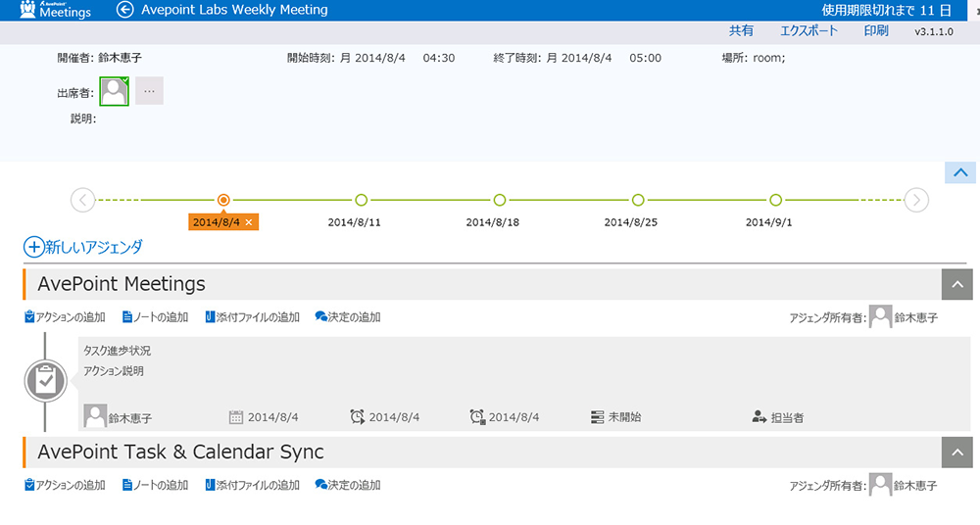980x525 pixels.
Task: Click the action assignee 鈴木恵子 avatar
Action: 95,416
